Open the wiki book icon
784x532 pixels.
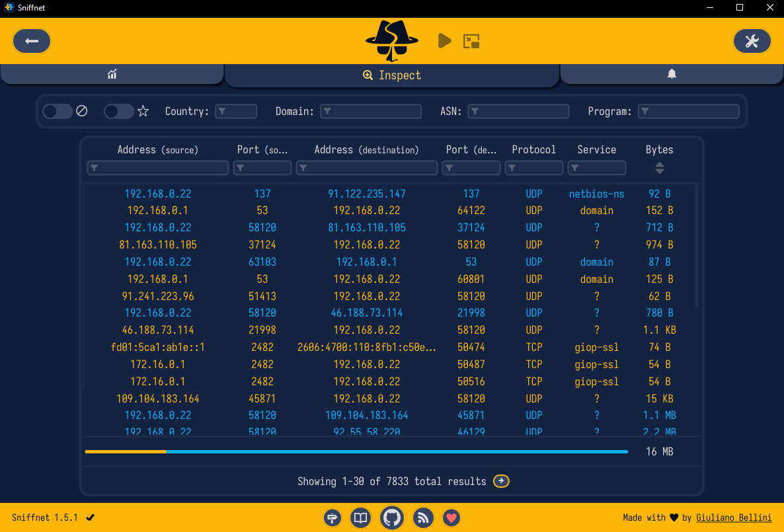[x=360, y=518]
